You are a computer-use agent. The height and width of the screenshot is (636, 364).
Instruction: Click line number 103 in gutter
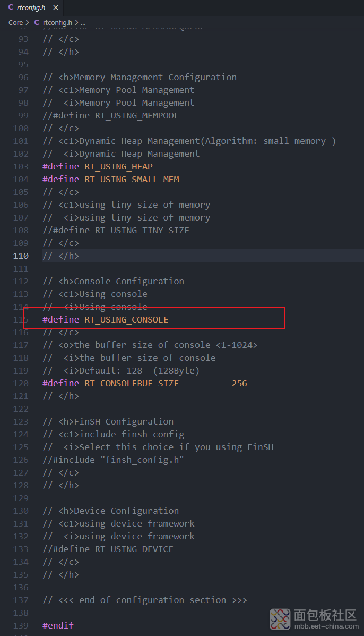(21, 167)
